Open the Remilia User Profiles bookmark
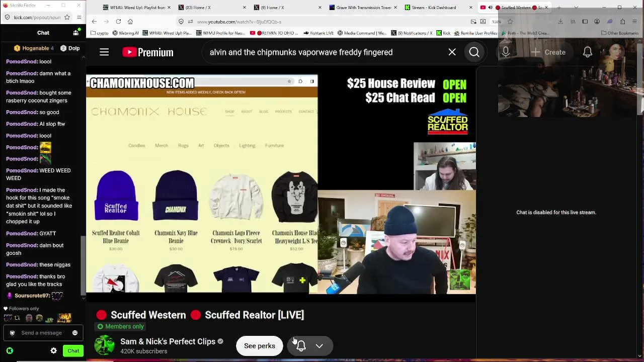This screenshot has height=362, width=644. (x=475, y=33)
